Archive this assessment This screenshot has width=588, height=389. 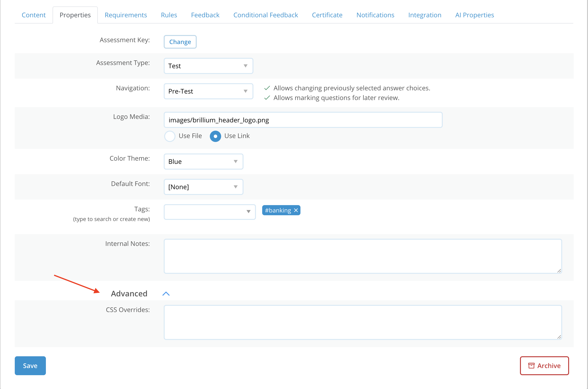point(544,366)
